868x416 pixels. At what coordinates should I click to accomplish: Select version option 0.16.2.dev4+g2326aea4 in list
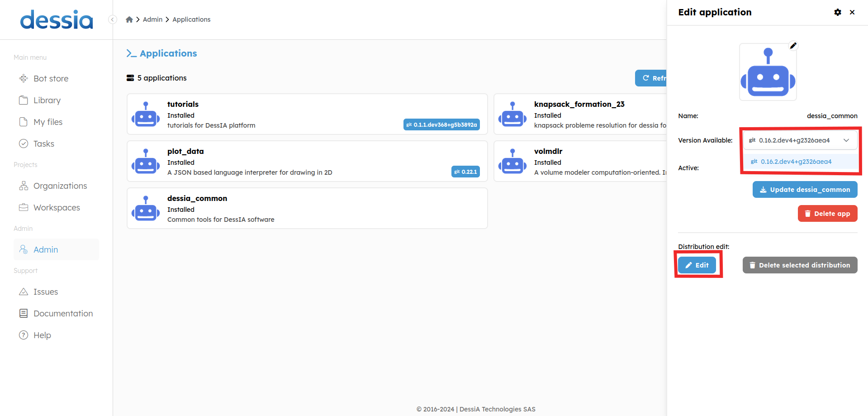[800, 162]
